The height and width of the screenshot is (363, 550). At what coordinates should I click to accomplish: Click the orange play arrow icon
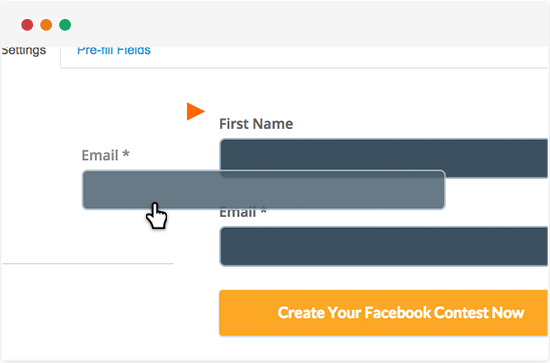195,112
